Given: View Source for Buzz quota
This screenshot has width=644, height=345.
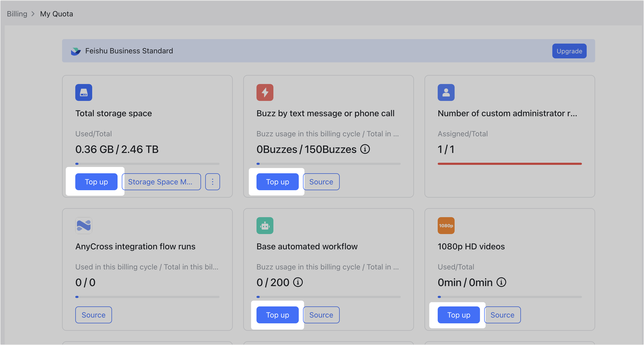Looking at the screenshot, I should (321, 182).
